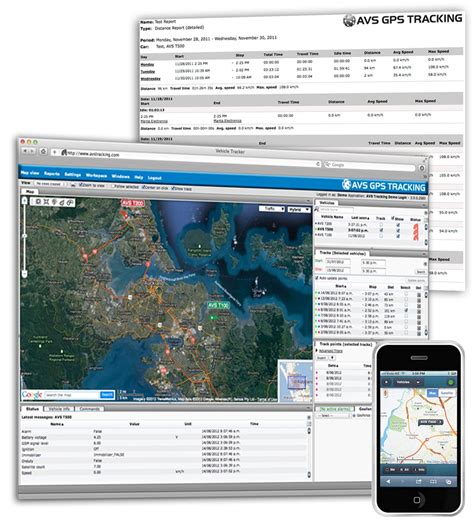Click the AVS GPS Tracking logo in the blue header

(384, 185)
